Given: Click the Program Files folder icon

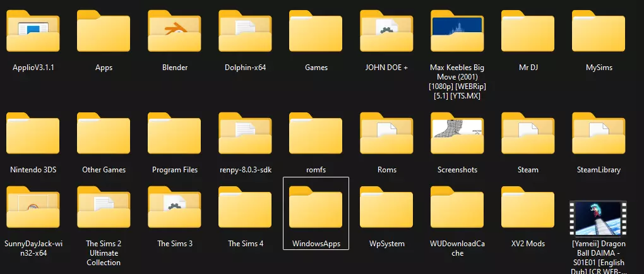Looking at the screenshot, I should point(174,133).
